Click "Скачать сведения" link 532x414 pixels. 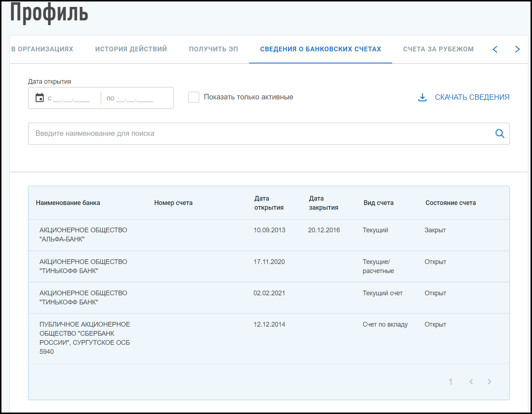pyautogui.click(x=472, y=97)
